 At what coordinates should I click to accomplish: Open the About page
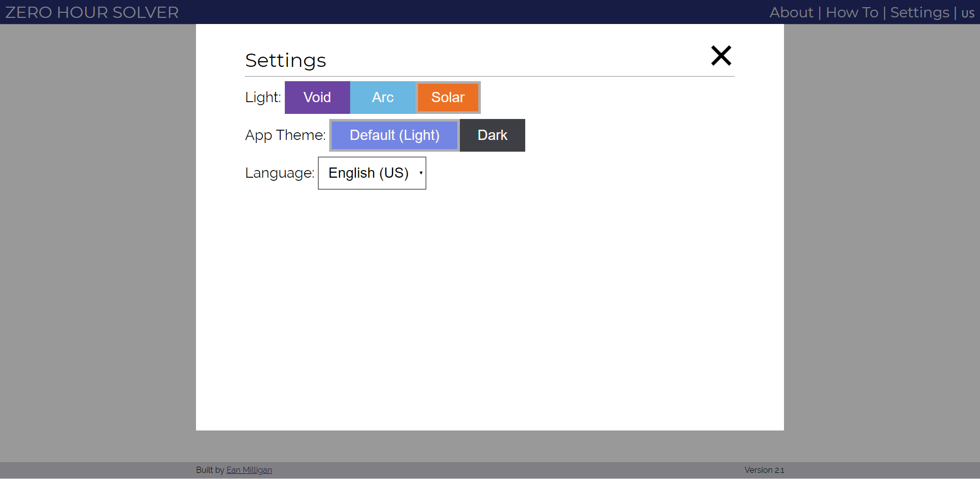(791, 12)
